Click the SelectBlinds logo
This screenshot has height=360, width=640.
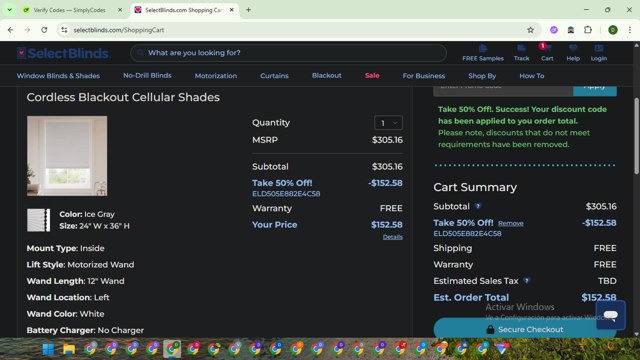pos(63,53)
